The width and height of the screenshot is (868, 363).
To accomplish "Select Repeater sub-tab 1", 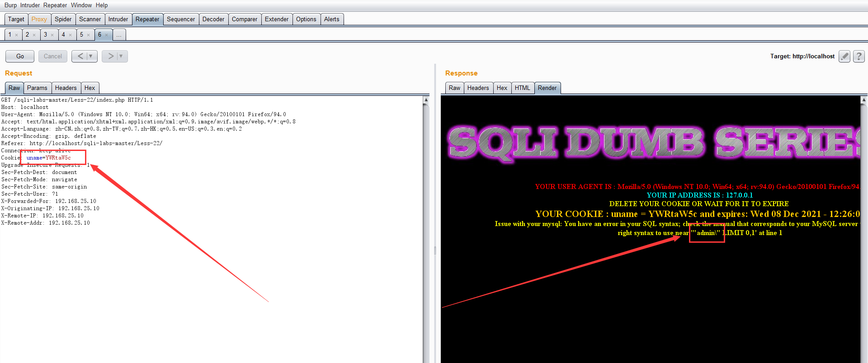I will coord(10,35).
